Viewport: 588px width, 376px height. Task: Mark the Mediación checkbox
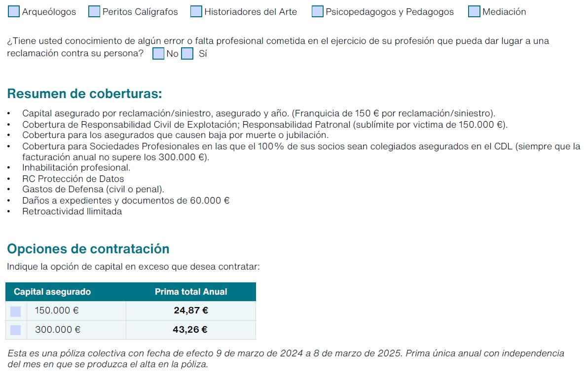click(x=475, y=12)
